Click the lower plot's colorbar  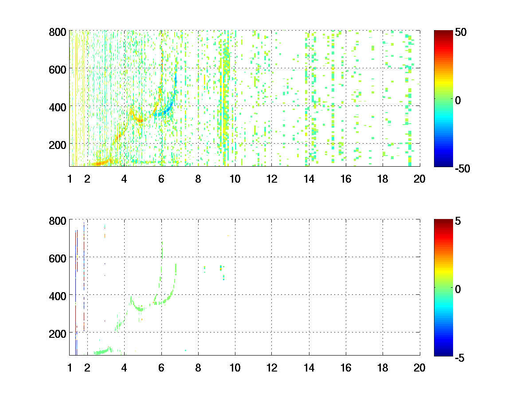click(443, 287)
